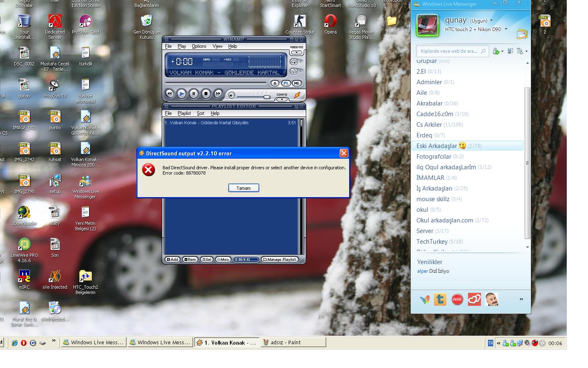The width and height of the screenshot is (588, 368).
Task: Click Messenger show menu icon
Action: (520, 51)
